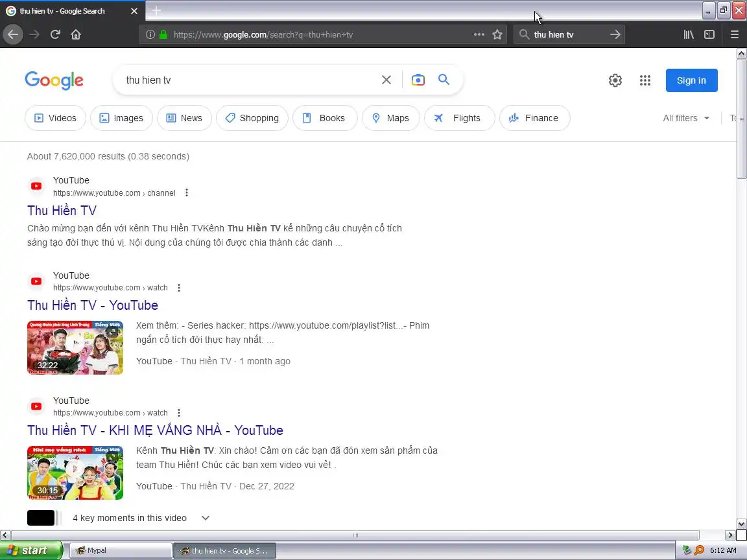Clear the Google search field with X
This screenshot has width=747, height=560.
click(386, 80)
